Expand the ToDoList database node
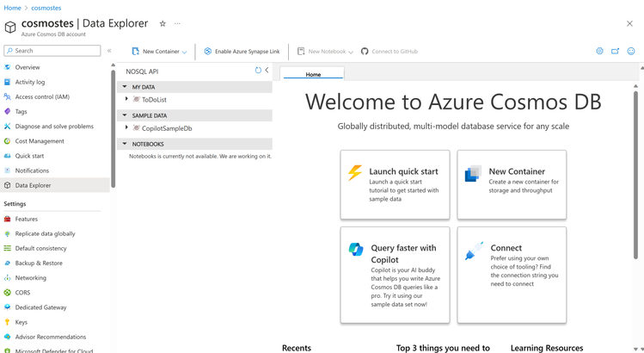This screenshot has height=353, width=644. (126, 100)
